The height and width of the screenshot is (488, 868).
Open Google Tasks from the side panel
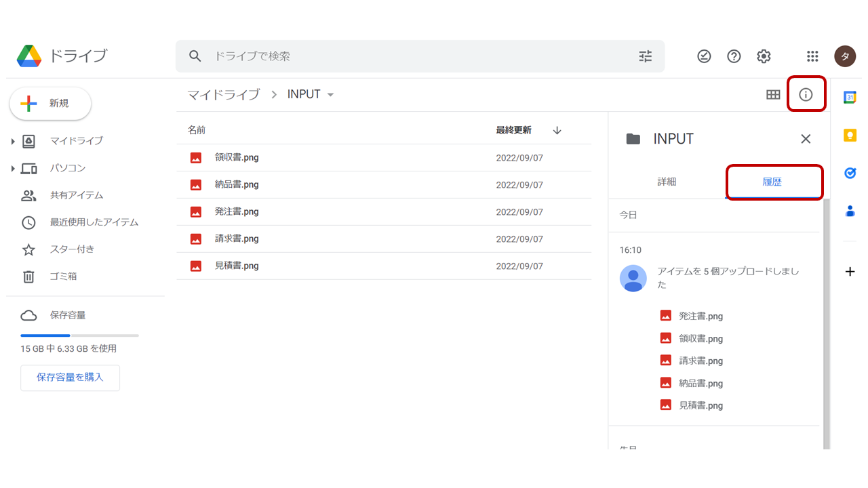point(850,173)
